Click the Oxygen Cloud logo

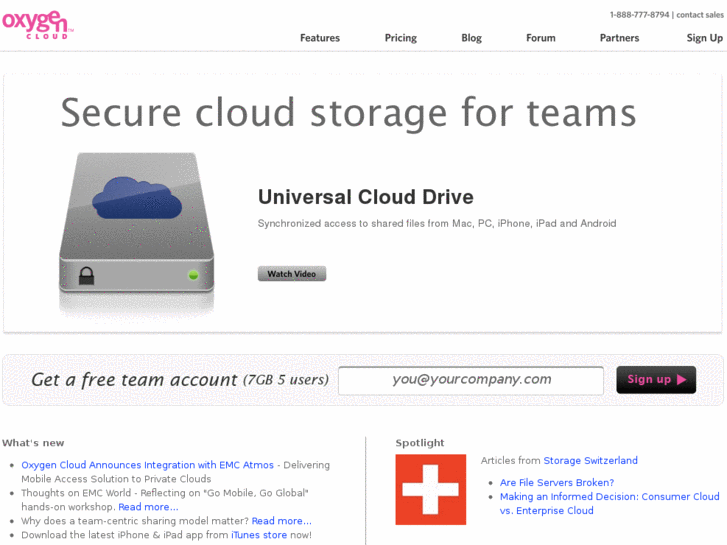38,25
